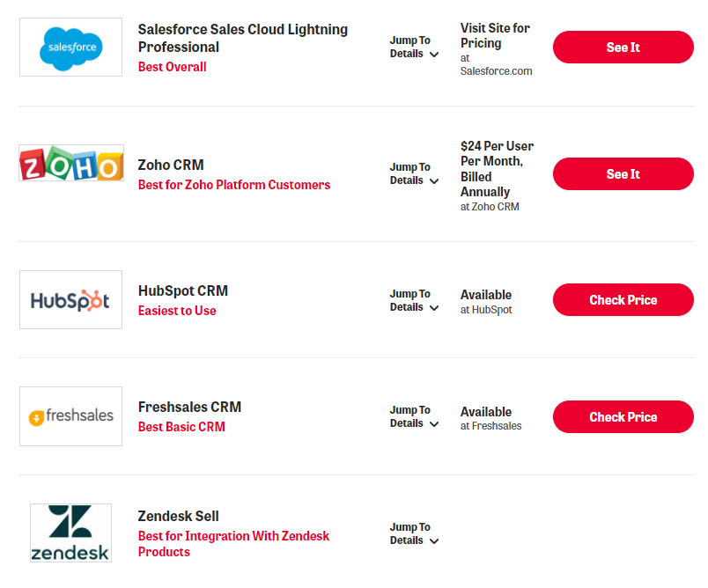708x588 pixels.
Task: Click Visit Site for Pricing text
Action: [x=495, y=35]
